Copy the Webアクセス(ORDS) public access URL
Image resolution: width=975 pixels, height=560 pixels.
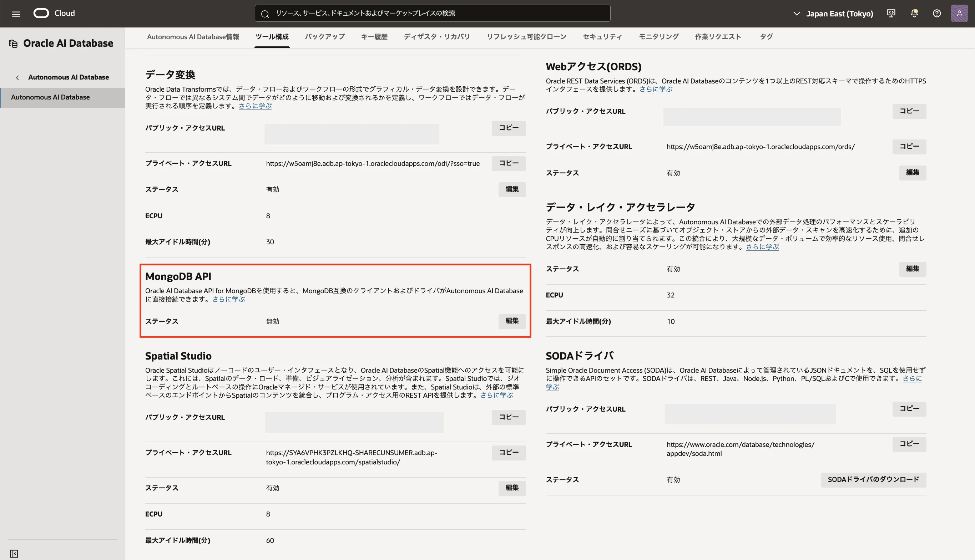(x=909, y=111)
